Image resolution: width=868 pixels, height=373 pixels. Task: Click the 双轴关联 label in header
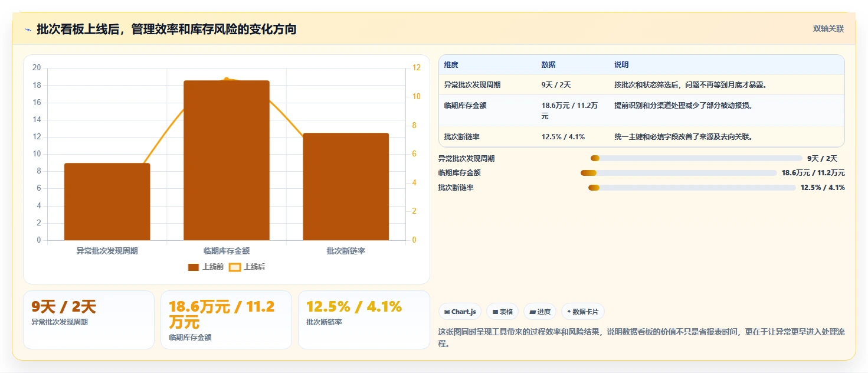point(828,29)
